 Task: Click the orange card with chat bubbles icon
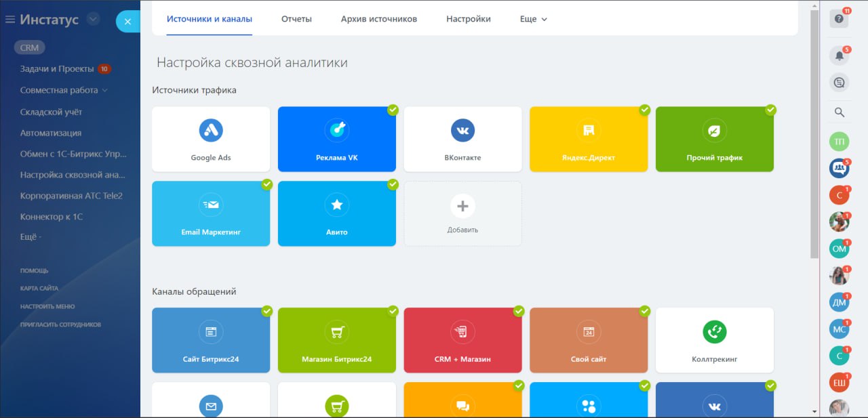[x=462, y=400]
